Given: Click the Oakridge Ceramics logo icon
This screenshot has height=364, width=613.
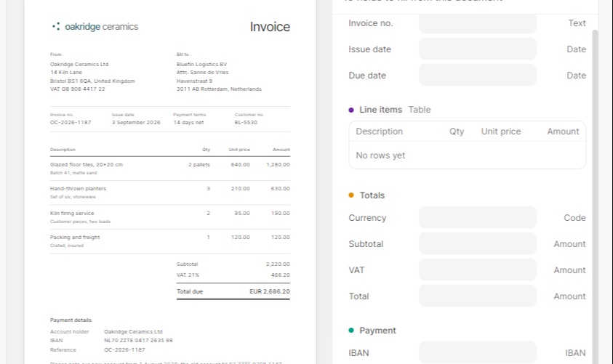Looking at the screenshot, I should (x=56, y=26).
